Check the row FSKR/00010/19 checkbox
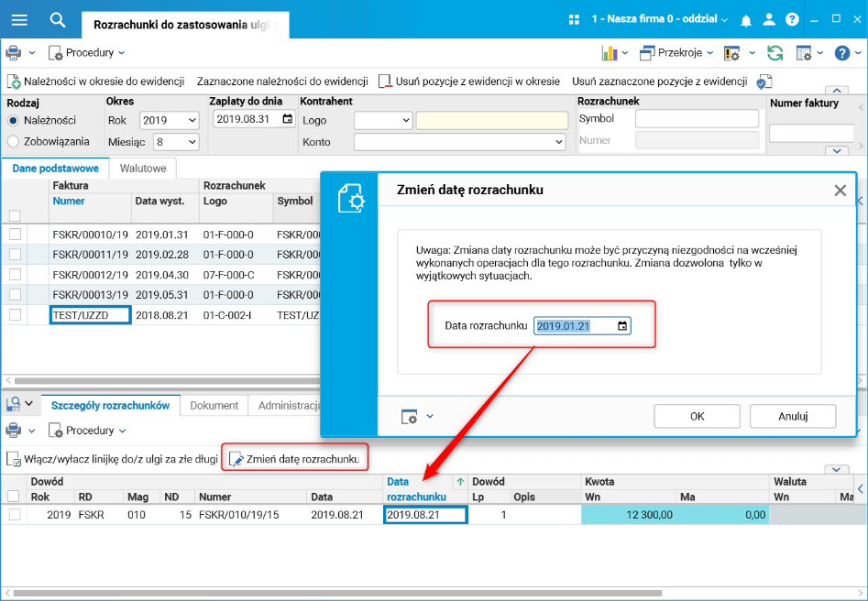Viewport: 868px width, 601px height. point(15,235)
